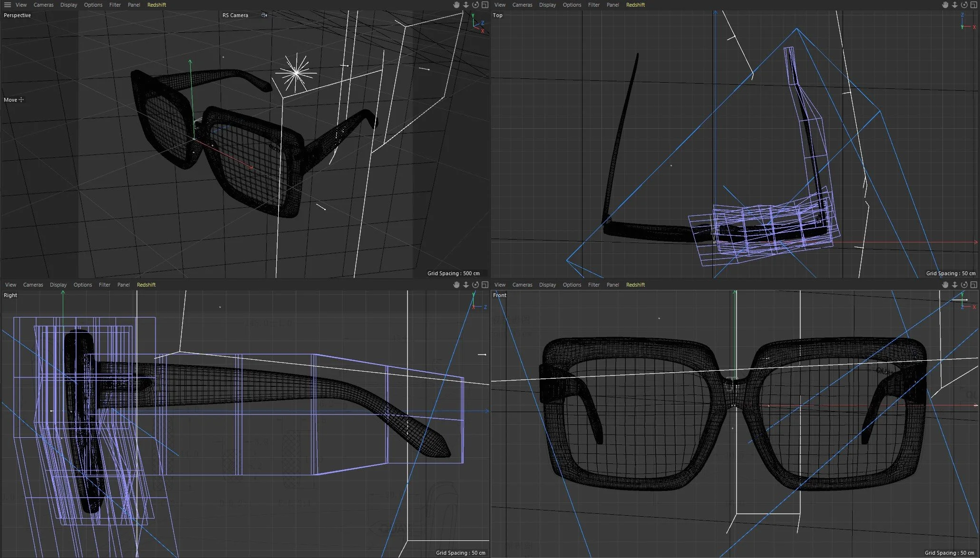
Task: Click the rotate icon in Right viewport
Action: (x=475, y=285)
